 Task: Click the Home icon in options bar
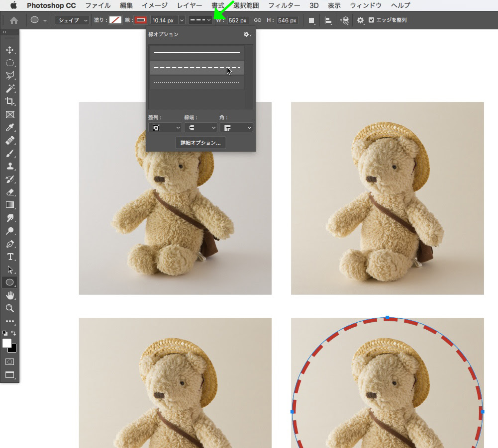click(13, 20)
